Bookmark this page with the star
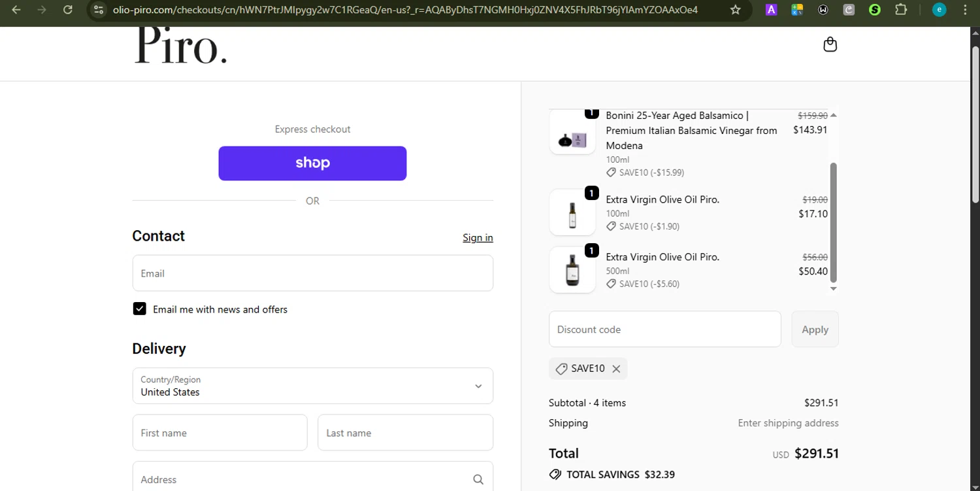 coord(735,10)
